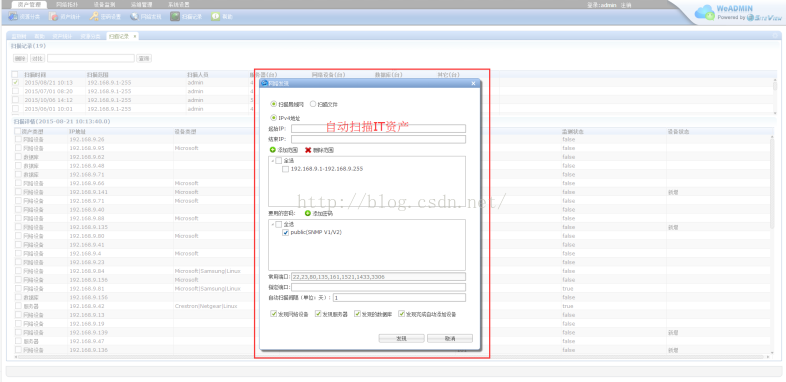
Task: Open the 资产统计 toolbar item
Action: click(x=65, y=17)
